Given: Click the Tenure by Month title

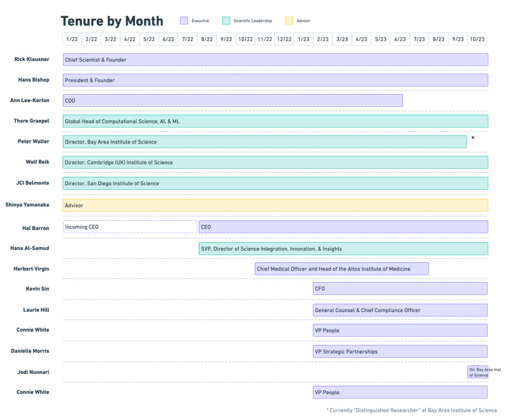Looking at the screenshot, I should point(112,21).
